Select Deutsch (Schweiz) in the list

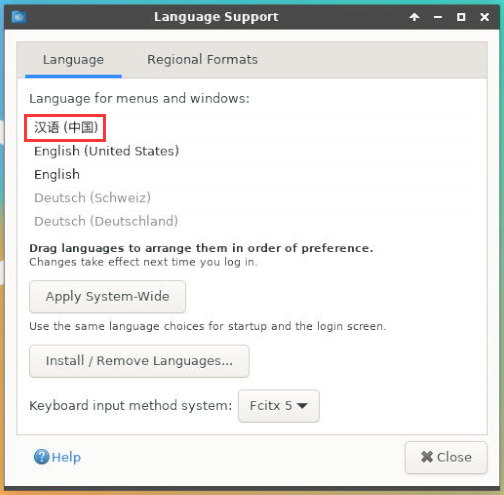point(250,198)
